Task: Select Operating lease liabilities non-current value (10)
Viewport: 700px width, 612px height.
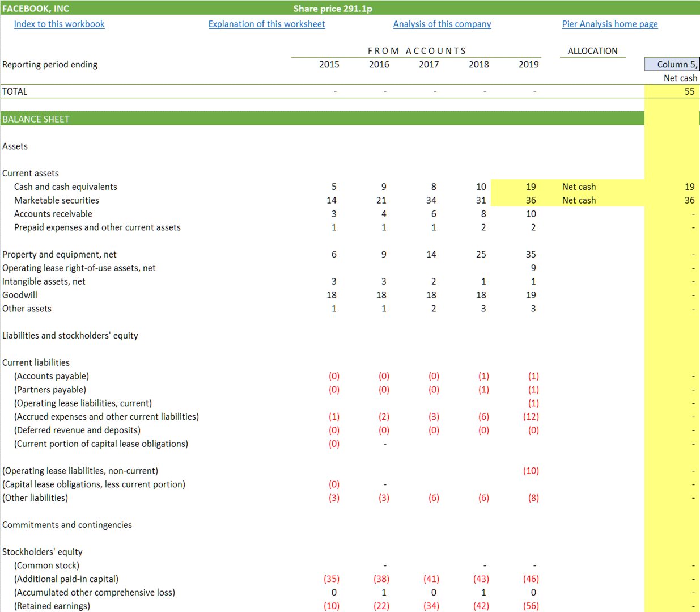Action: click(x=531, y=471)
